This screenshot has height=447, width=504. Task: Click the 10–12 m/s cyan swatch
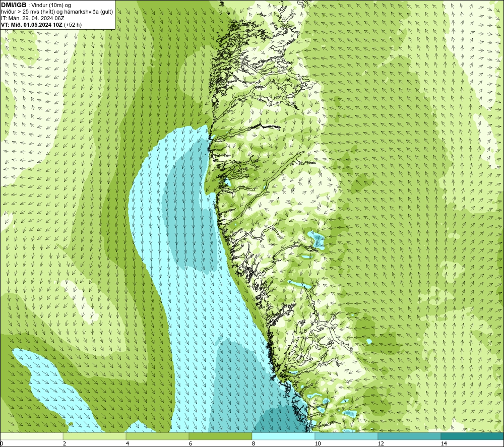click(x=347, y=436)
